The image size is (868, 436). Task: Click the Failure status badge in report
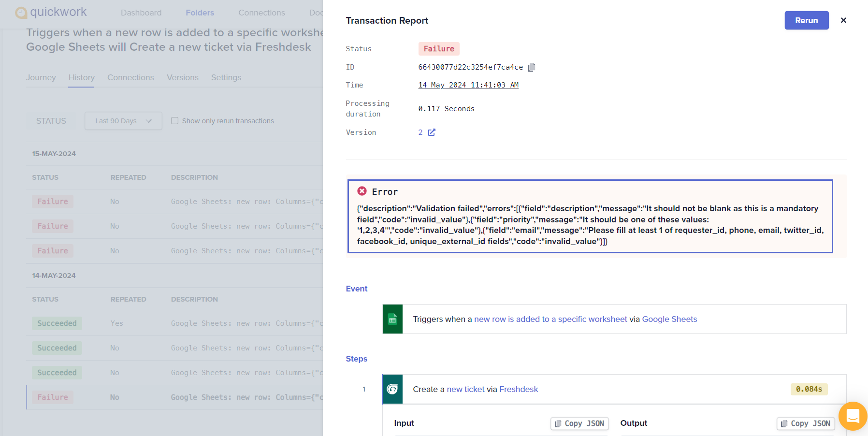tap(439, 49)
